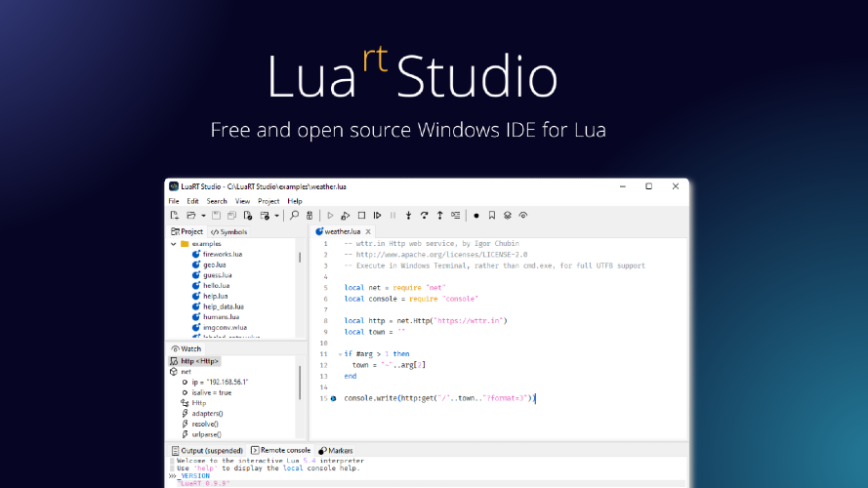Switch to the Symbols panel tab
The image size is (868, 488).
[228, 232]
